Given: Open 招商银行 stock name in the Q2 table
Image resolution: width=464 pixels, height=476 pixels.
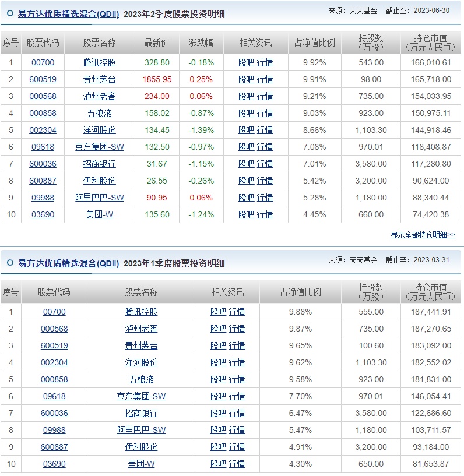Looking at the screenshot, I should pyautogui.click(x=100, y=164).
